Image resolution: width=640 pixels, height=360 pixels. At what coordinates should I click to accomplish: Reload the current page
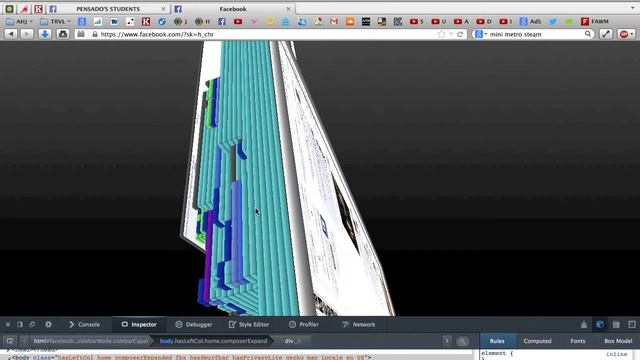(x=460, y=34)
